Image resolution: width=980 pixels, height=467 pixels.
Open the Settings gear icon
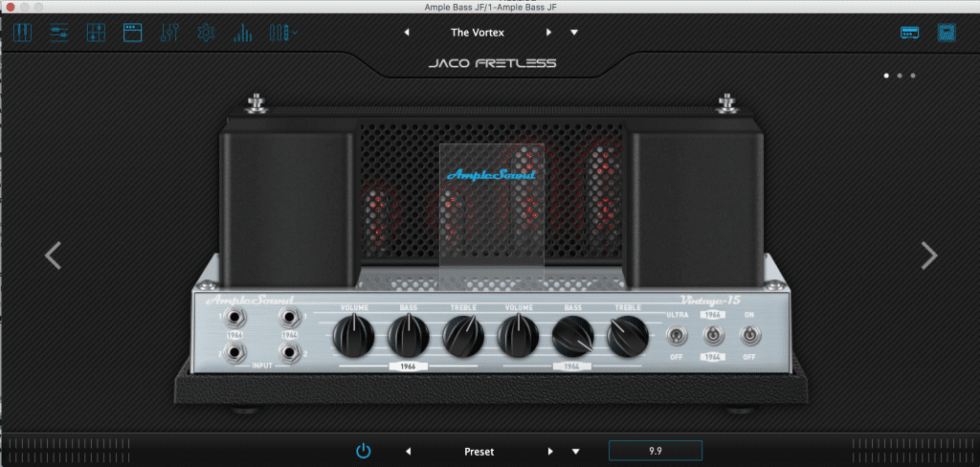[x=206, y=33]
